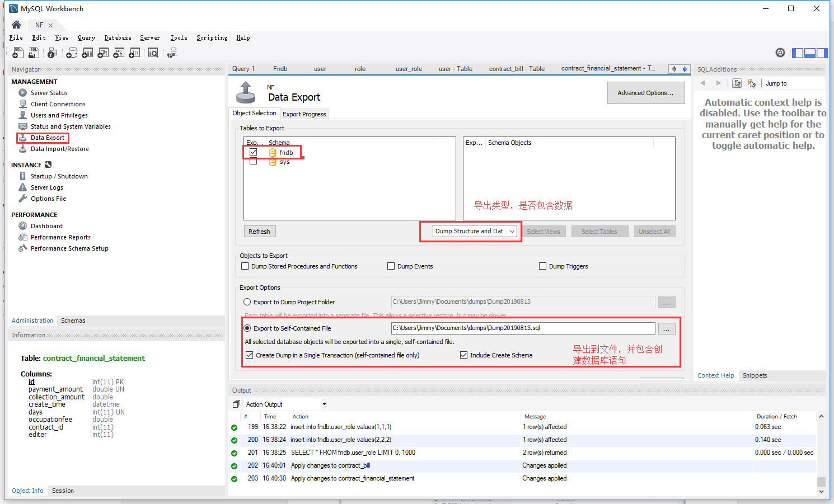
Task: Toggle the bottom output panel icon
Action: (809, 53)
